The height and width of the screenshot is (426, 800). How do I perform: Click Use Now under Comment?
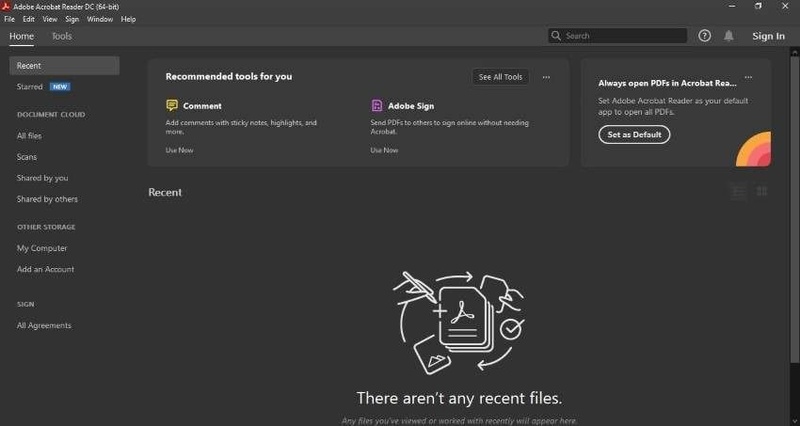(179, 150)
